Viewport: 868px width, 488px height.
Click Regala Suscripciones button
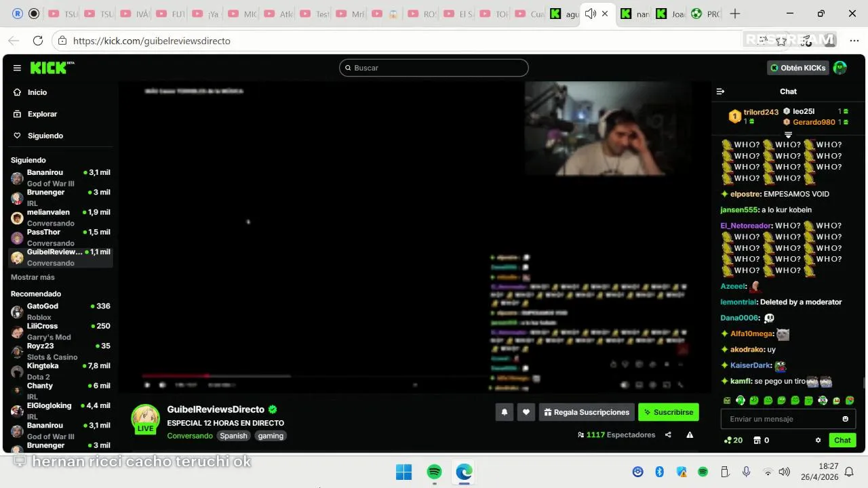tap(587, 412)
